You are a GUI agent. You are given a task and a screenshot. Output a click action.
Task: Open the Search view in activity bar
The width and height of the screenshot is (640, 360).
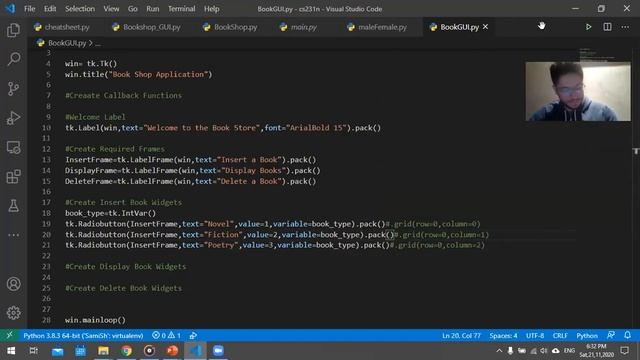(13, 59)
